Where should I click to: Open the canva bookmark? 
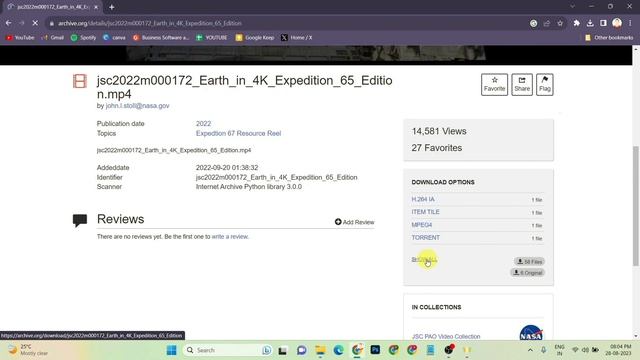(x=114, y=38)
